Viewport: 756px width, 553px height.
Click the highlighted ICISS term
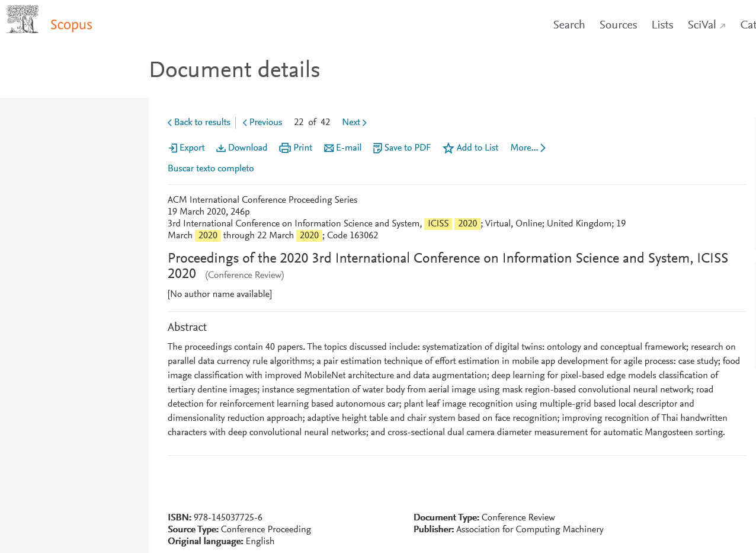tap(438, 224)
